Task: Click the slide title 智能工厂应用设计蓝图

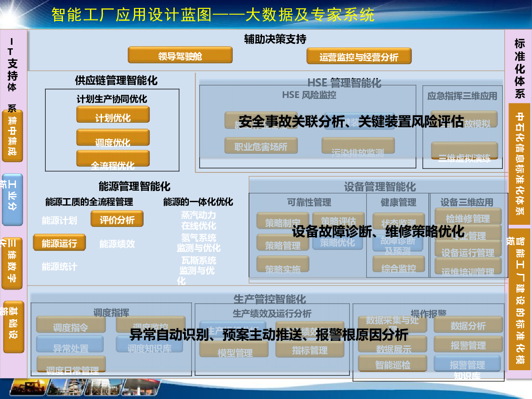Action: tap(132, 15)
